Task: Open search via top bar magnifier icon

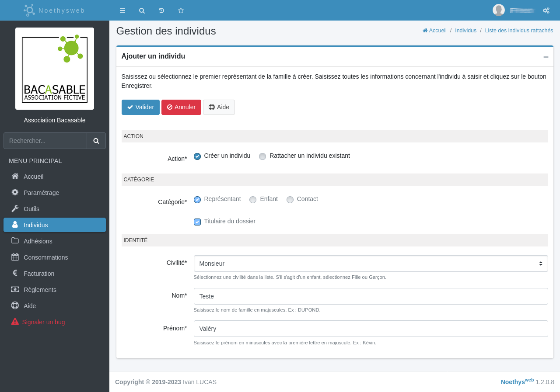Action: click(142, 10)
